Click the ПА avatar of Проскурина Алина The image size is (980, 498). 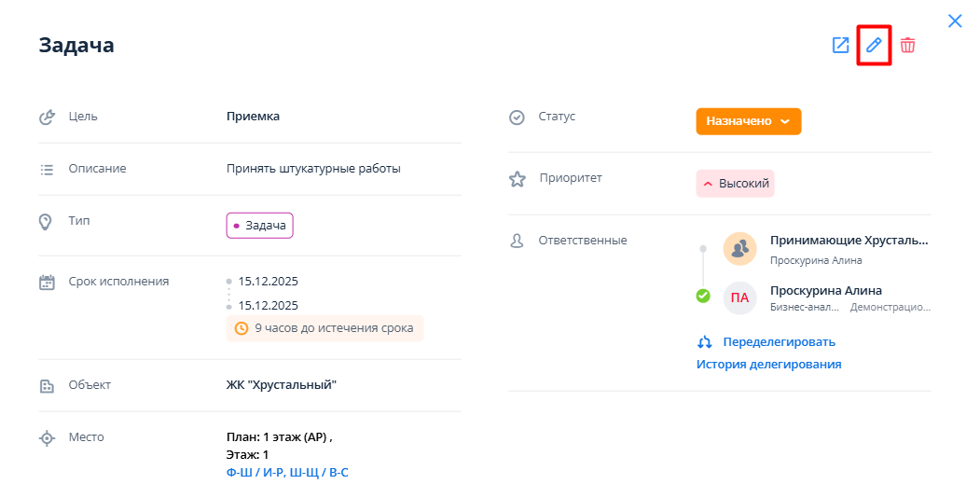(x=739, y=297)
